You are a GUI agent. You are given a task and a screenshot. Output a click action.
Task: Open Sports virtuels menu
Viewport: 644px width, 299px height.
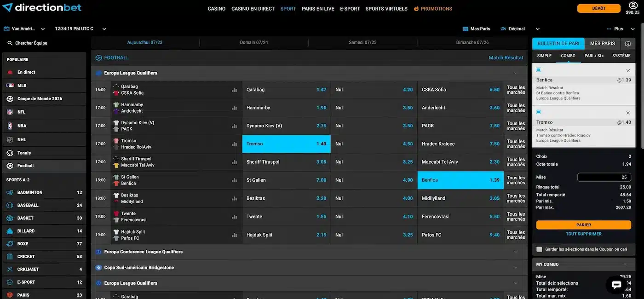point(386,9)
